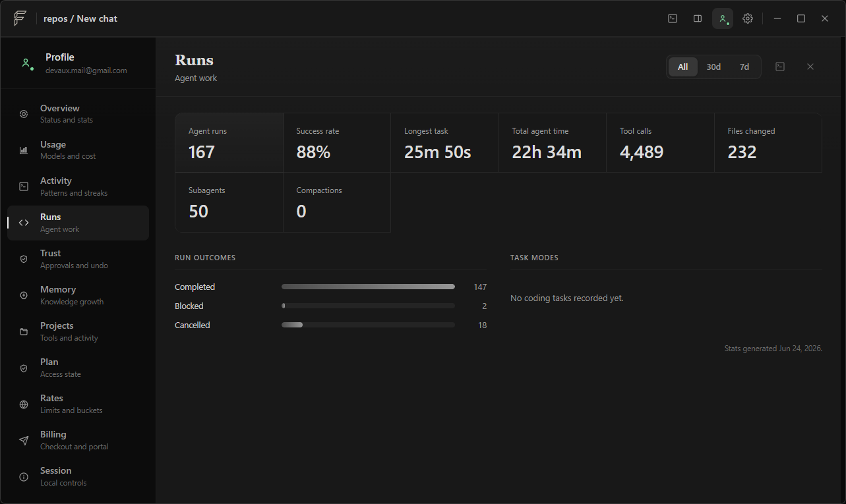This screenshot has height=504, width=846.
Task: Click the Success rate stat card
Action: click(337, 143)
